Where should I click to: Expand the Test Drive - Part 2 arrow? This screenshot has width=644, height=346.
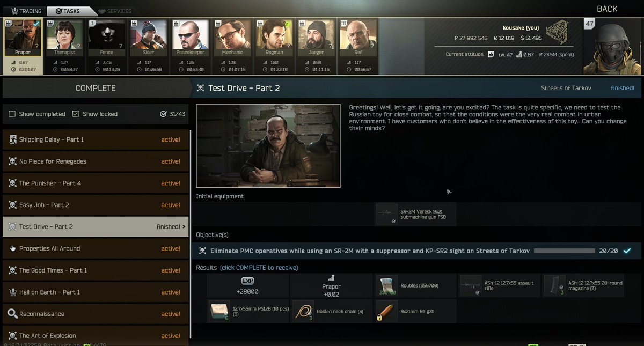tap(184, 227)
